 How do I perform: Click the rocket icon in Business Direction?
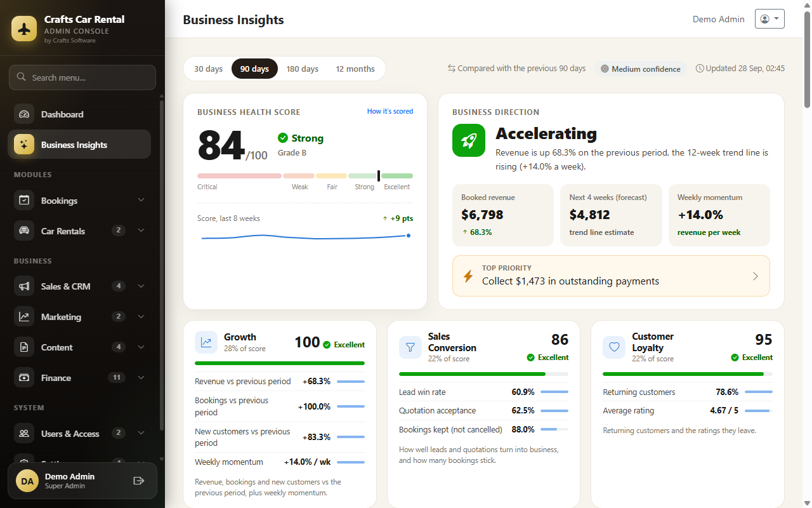pos(469,140)
